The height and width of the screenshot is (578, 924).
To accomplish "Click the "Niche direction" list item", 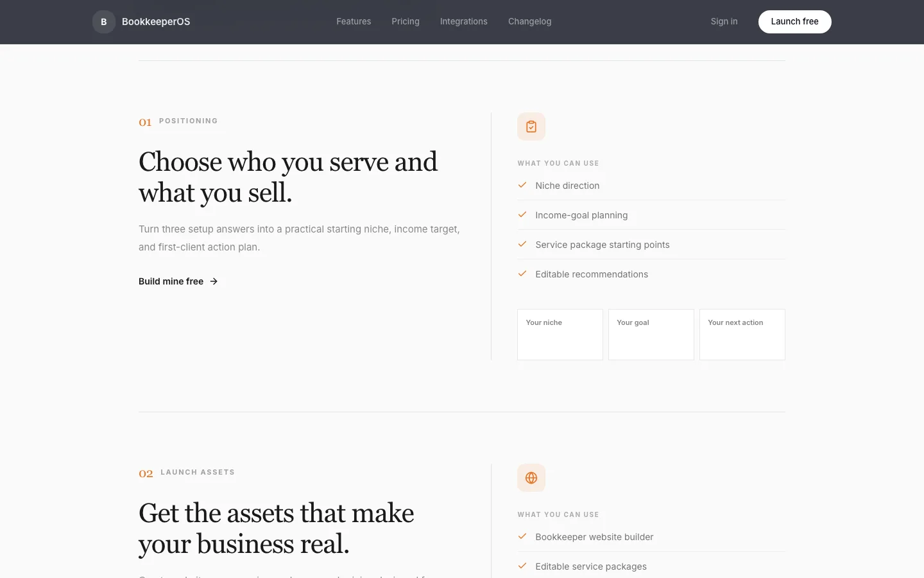I will 651,186.
